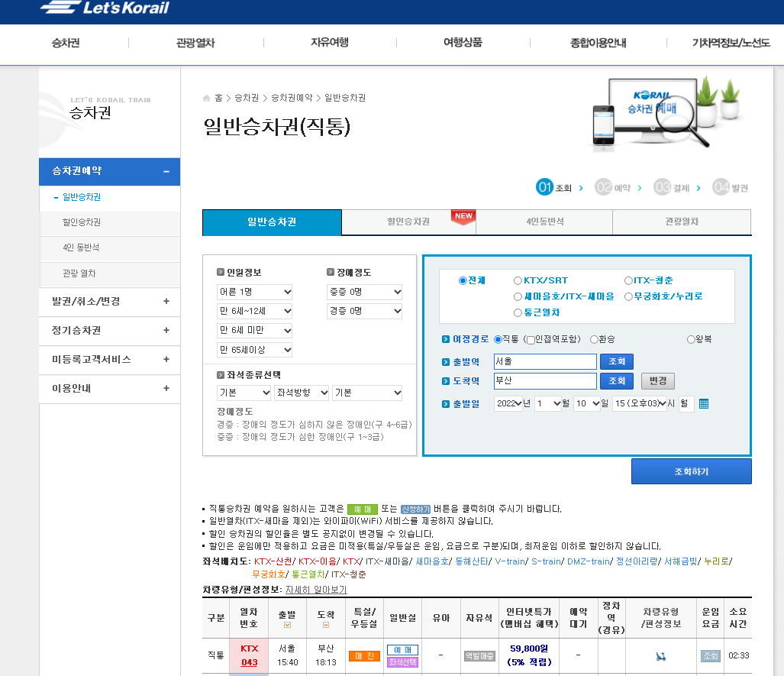The height and width of the screenshot is (676, 784).
Task: Open the 경증 0명 disability dropdown
Action: (364, 311)
